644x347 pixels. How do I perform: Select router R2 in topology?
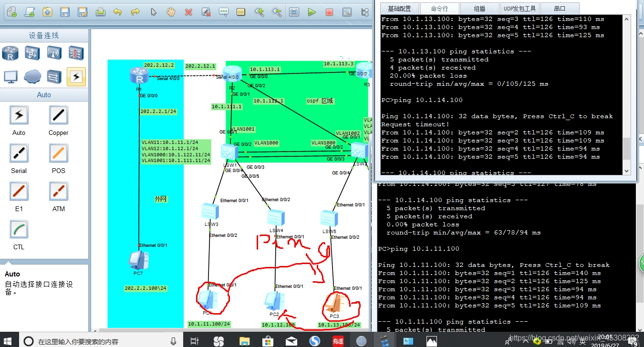point(232,74)
